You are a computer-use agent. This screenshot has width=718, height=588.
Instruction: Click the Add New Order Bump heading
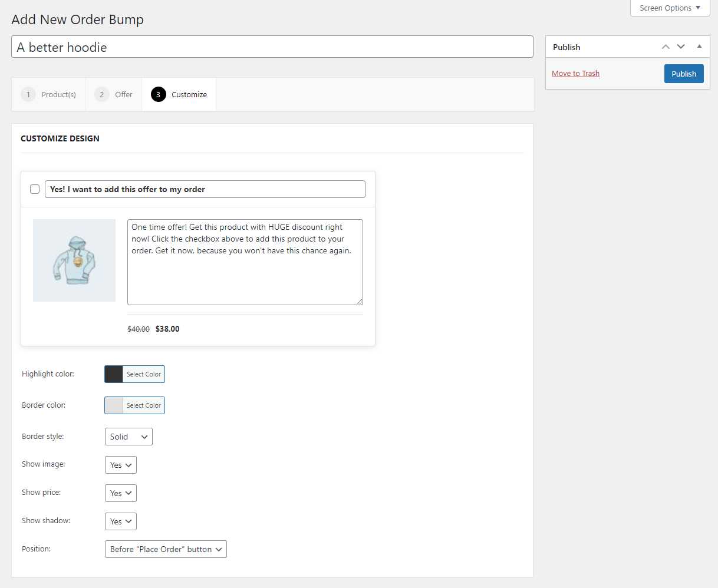78,19
